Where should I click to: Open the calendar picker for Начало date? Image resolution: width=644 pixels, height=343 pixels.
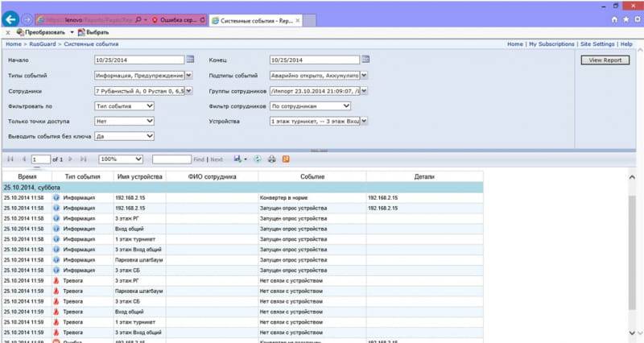(190, 60)
